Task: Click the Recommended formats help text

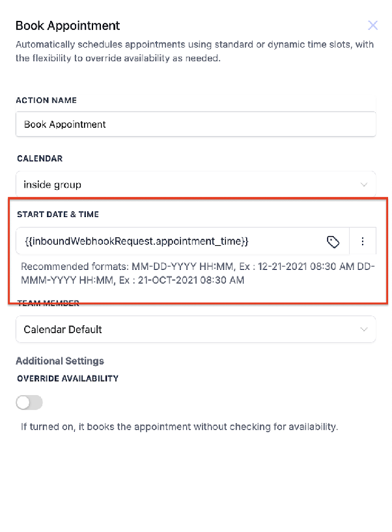Action: click(x=197, y=273)
